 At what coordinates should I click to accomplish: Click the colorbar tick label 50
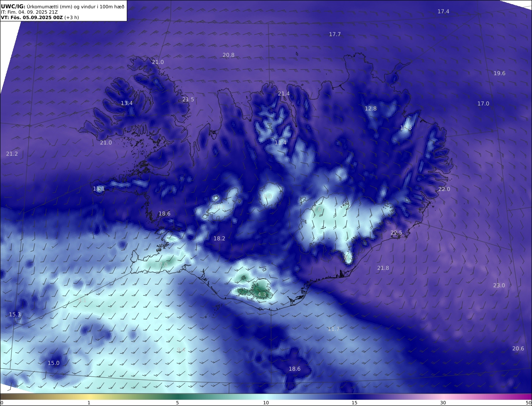tap(529, 403)
